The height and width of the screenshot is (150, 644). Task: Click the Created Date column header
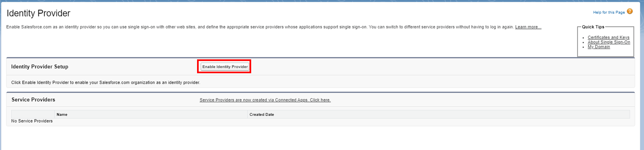pos(439,115)
